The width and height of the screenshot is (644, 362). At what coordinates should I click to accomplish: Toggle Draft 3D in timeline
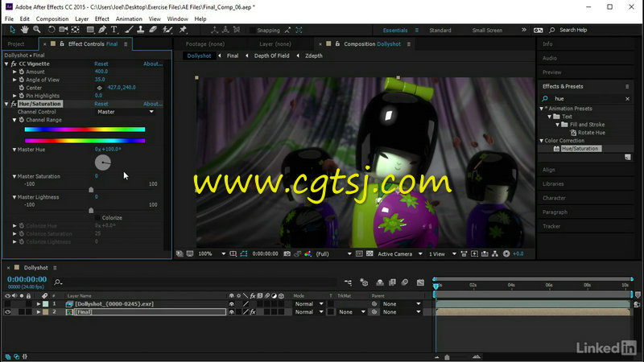[x=364, y=282]
